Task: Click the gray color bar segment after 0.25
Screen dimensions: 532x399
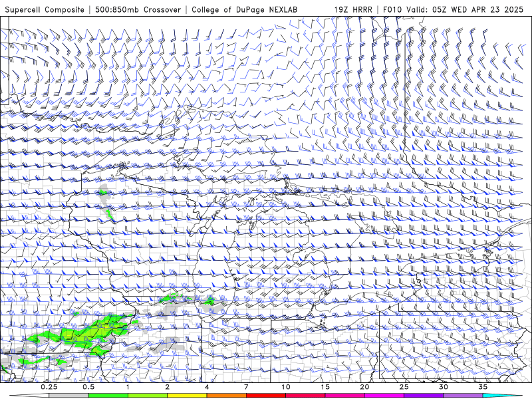Action: click(x=68, y=396)
